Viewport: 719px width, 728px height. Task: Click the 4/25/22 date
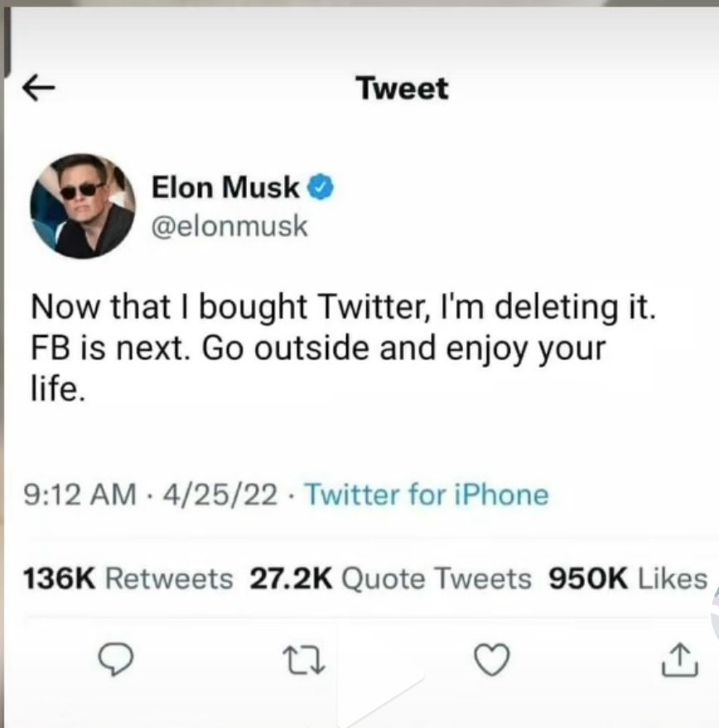[x=220, y=495]
